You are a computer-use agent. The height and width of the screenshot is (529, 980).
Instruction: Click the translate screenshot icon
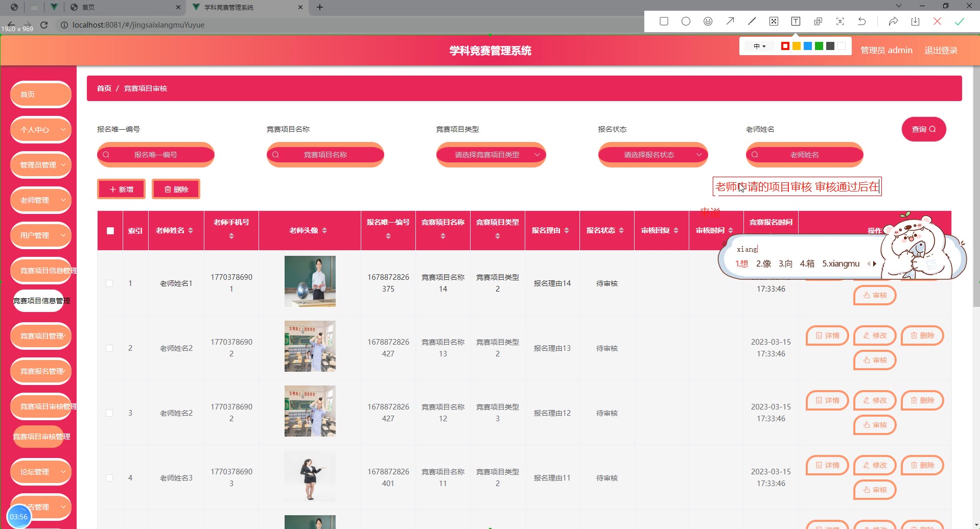818,21
